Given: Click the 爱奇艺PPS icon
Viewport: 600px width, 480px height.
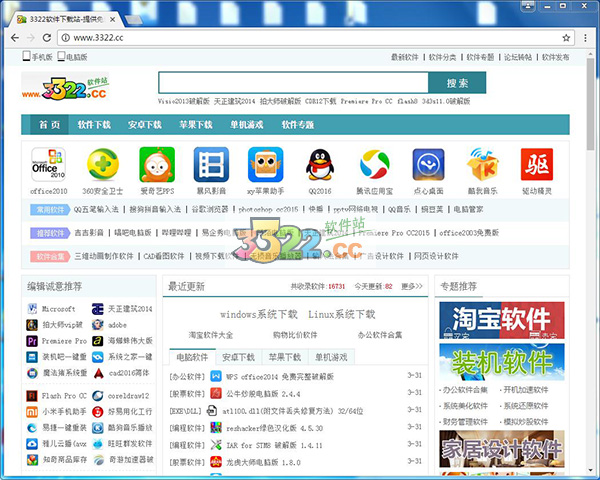Looking at the screenshot, I should point(157,164).
